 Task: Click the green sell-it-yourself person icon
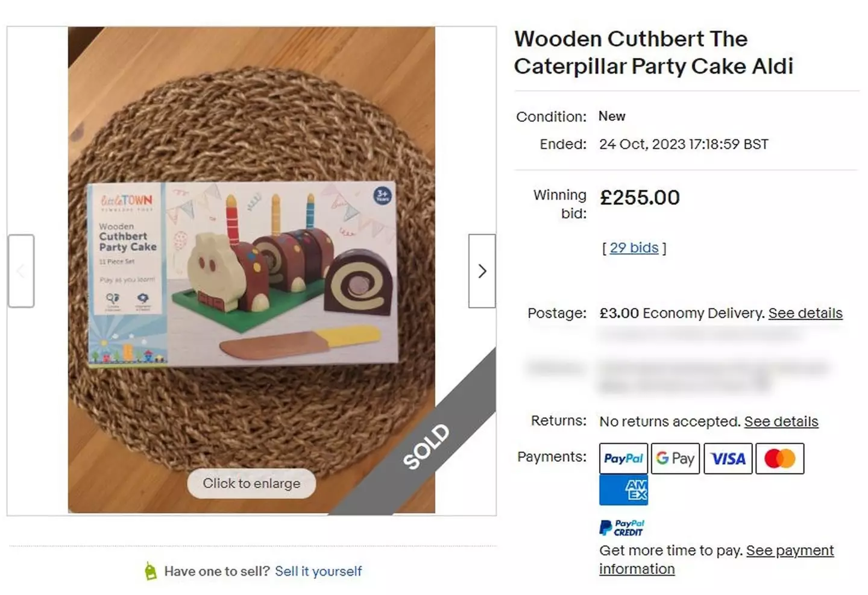pos(150,570)
